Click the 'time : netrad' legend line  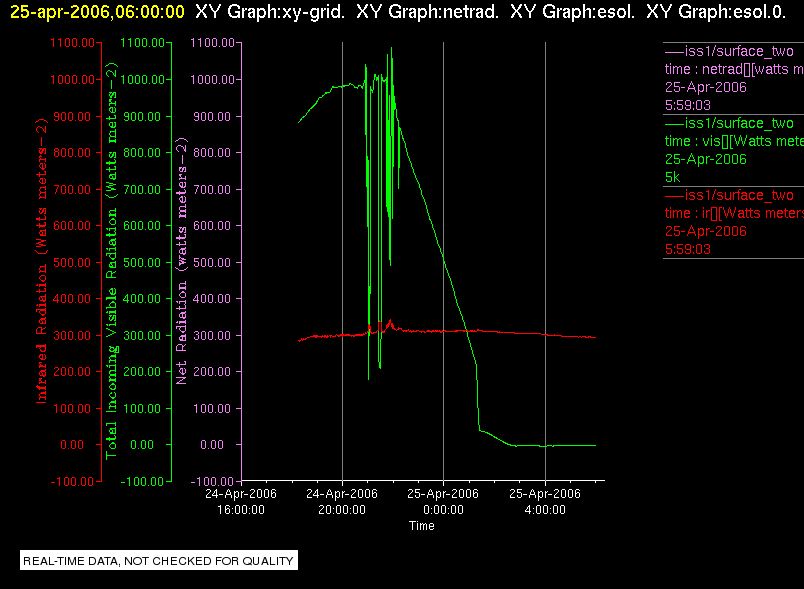734,69
